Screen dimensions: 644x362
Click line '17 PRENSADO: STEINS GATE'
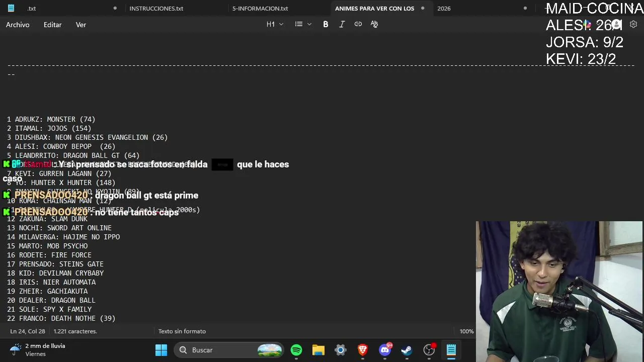click(55, 264)
